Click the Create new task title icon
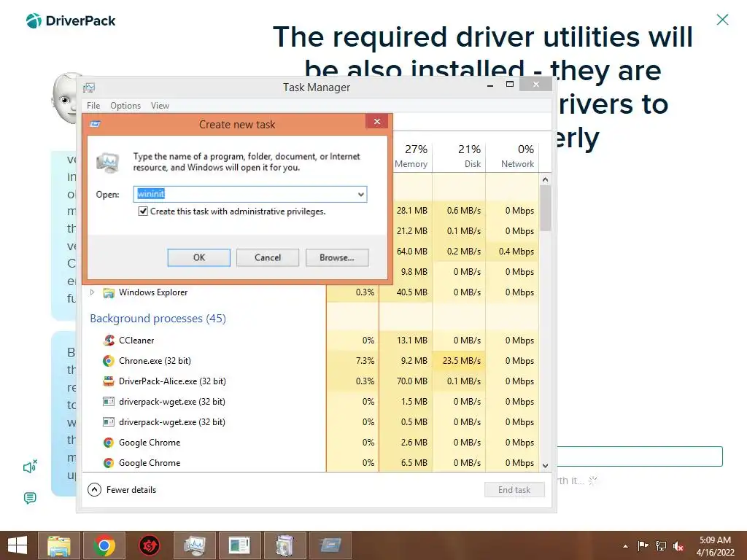This screenshot has height=560, width=747. point(96,124)
